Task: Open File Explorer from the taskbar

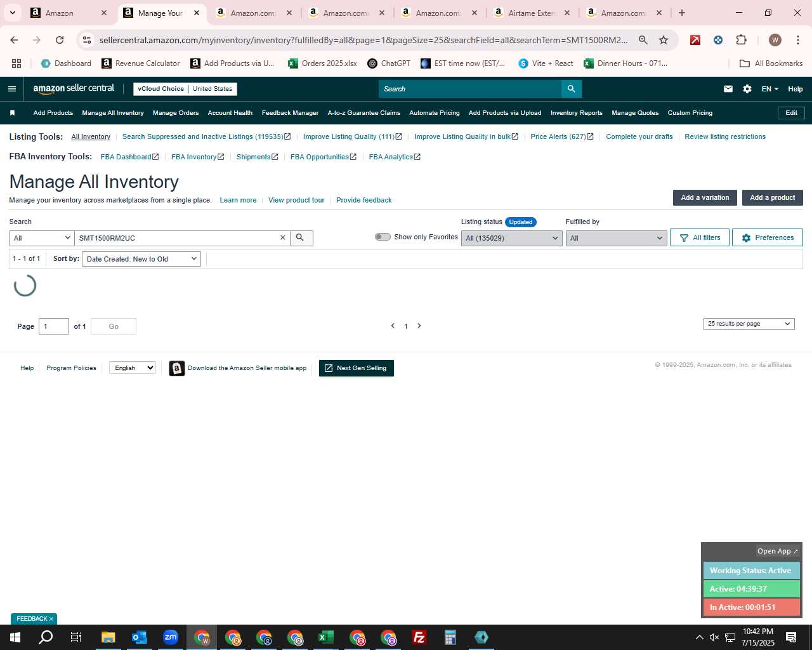Action: [108, 637]
